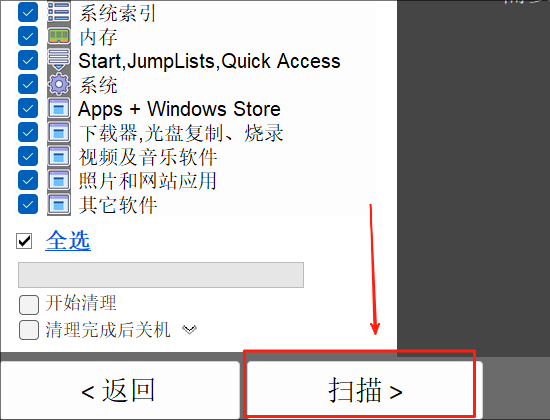This screenshot has width=550, height=420.
Task: Click the 系统索引 list icon
Action: click(x=59, y=12)
